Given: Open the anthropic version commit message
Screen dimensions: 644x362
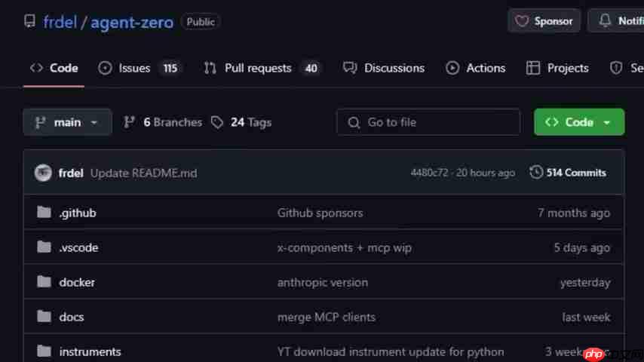Looking at the screenshot, I should click(x=323, y=283).
